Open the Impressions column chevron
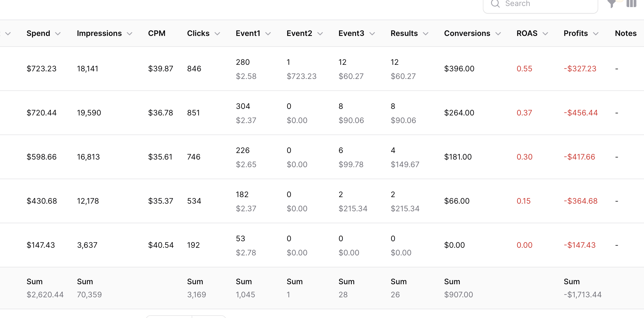Screen dimensions: 644x318 (x=130, y=34)
